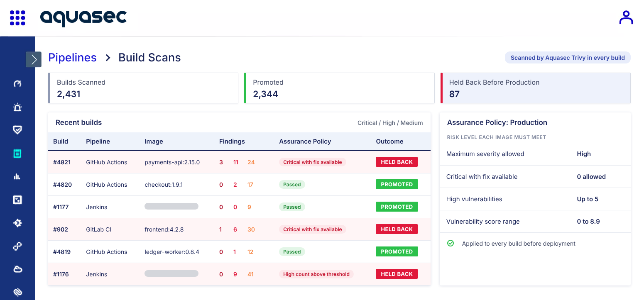644x300 pixels.
Task: Select the ledger-worker:0.8.4 image name
Action: (x=172, y=252)
